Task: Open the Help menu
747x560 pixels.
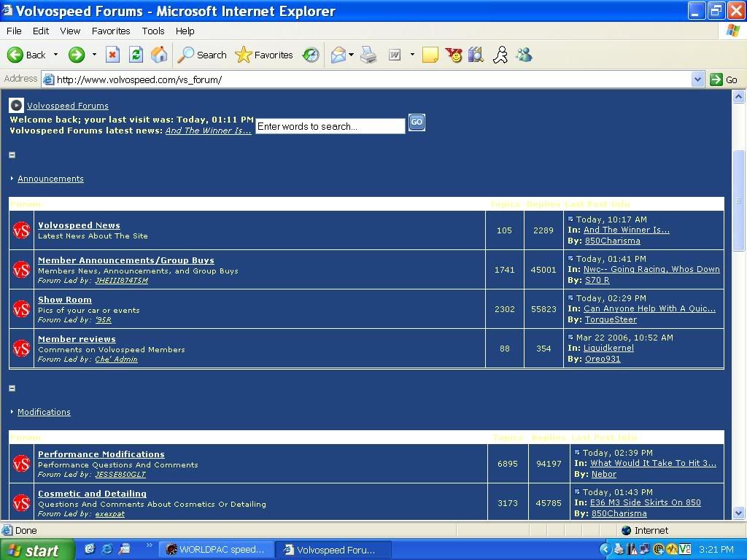Action: [x=185, y=31]
